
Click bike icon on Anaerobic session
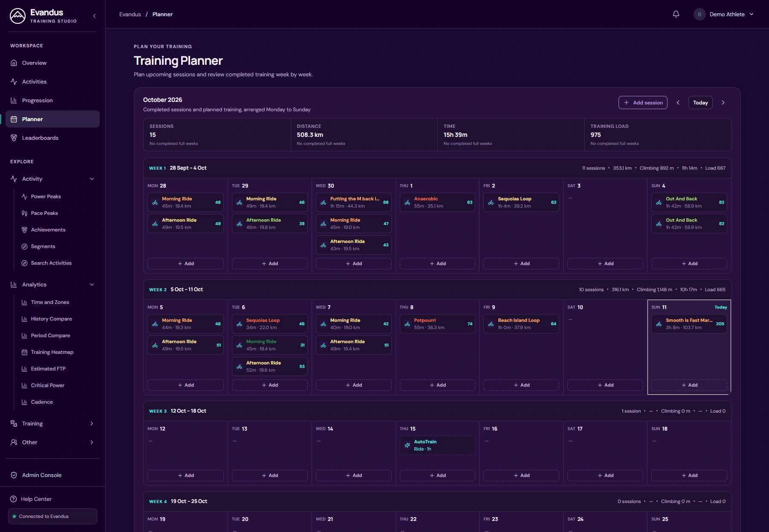pyautogui.click(x=407, y=202)
